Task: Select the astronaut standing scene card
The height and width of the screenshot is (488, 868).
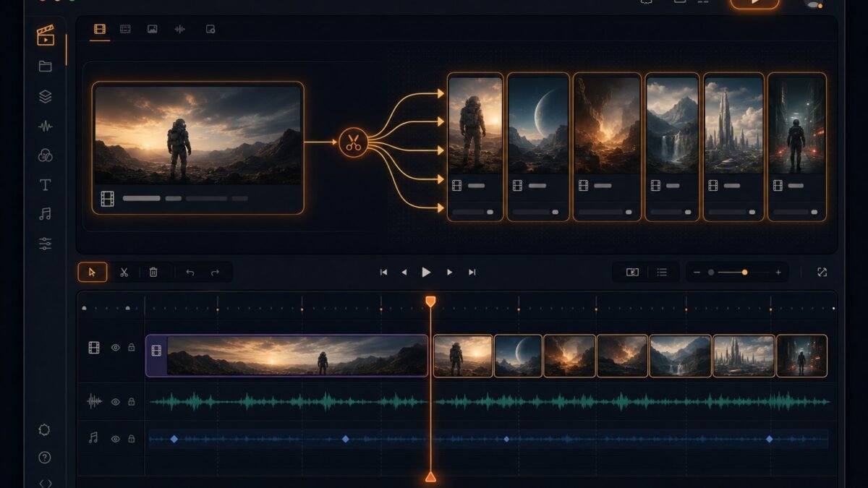Action: (475, 147)
